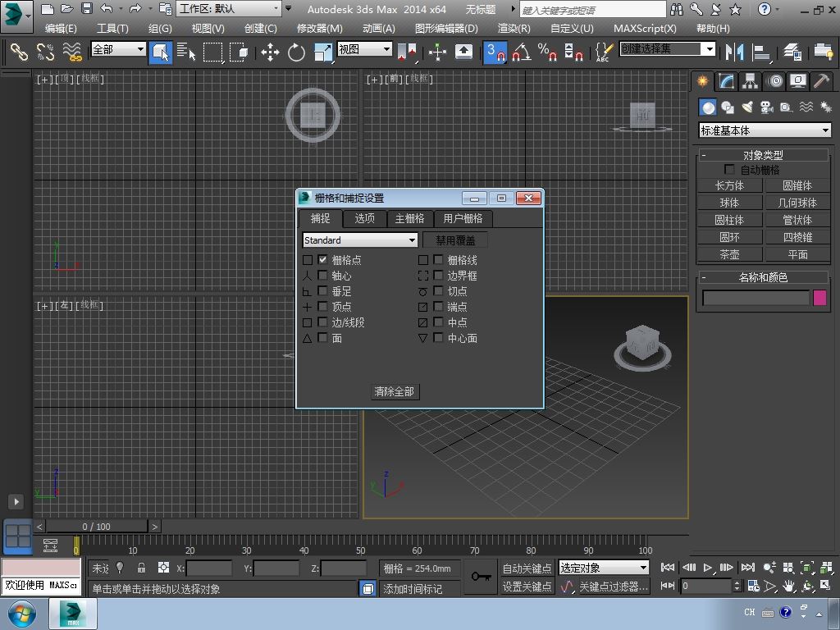Click the 自动关键点 button
840x630 pixels.
click(x=527, y=568)
